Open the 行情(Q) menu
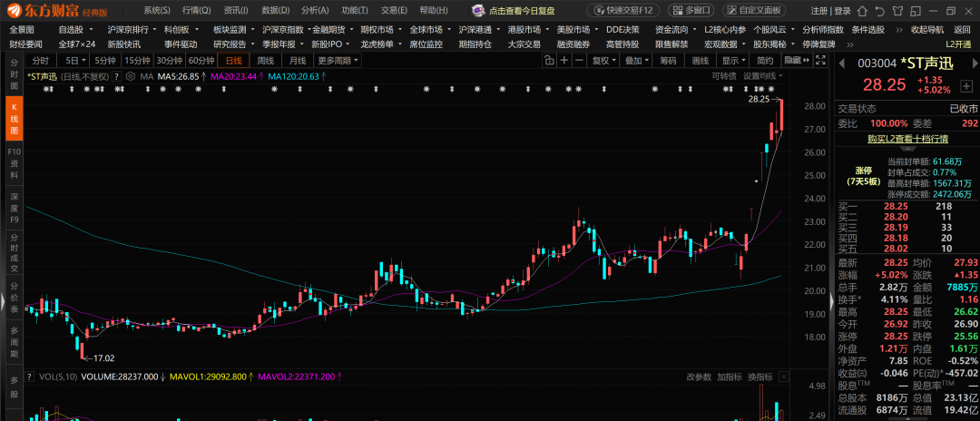 point(196,11)
